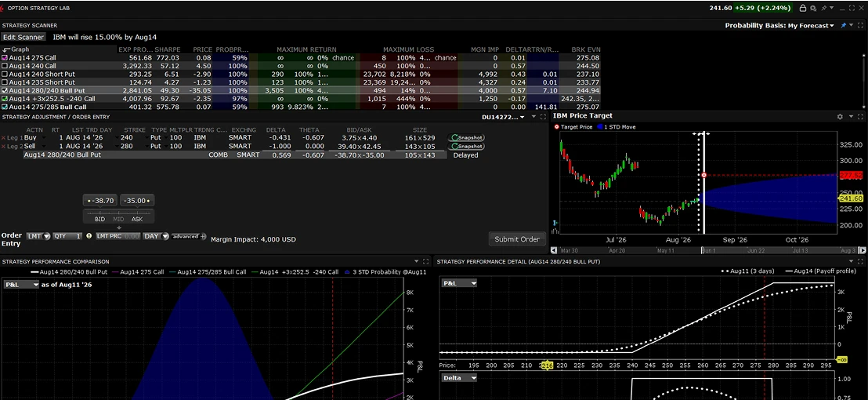Viewport: 868px width, 400px height.
Task: Click the 216 price marker on Performance Detail axis
Action: point(547,365)
